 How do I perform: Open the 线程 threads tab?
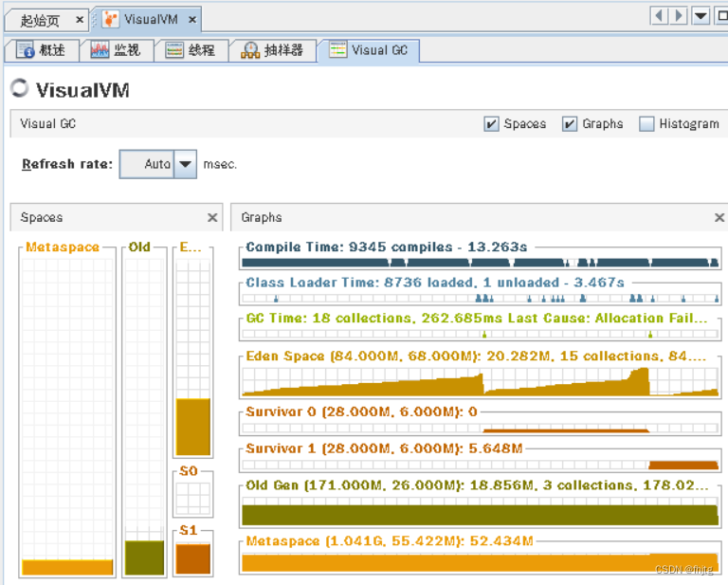point(191,49)
